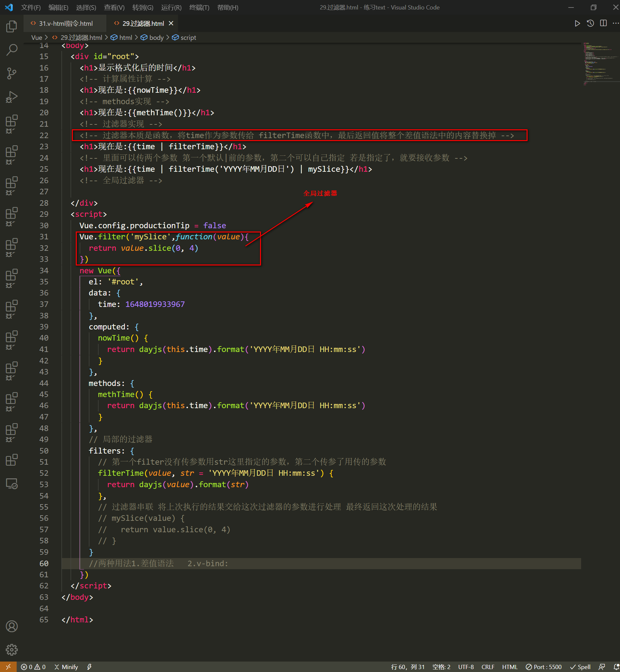Expand the 29.过滤器.html breadcrumb
This screenshot has width=620, height=672.
81,38
